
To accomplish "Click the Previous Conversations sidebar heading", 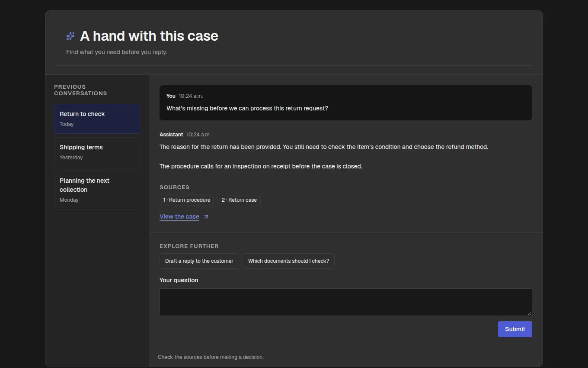I will [x=80, y=90].
